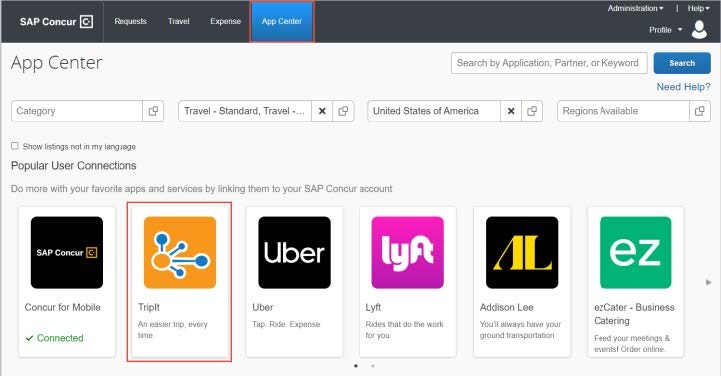The image size is (721, 376).
Task: Click the TripIt title text
Action: (x=149, y=307)
